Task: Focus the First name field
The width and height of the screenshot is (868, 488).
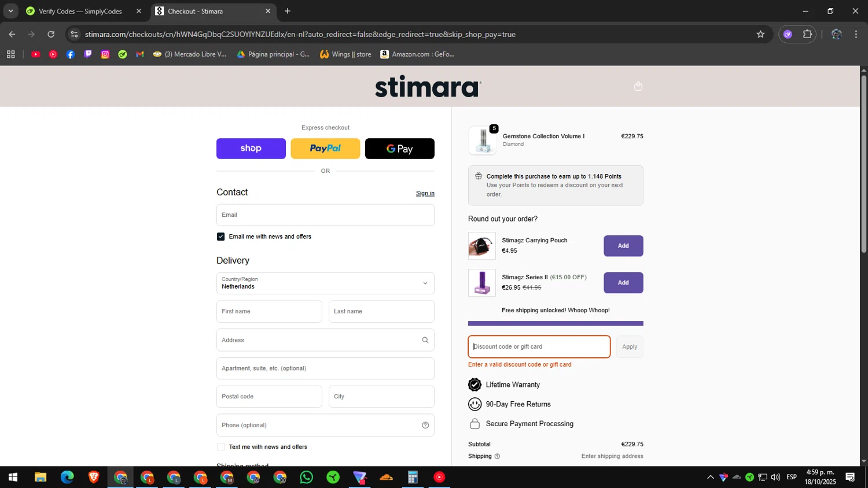Action: (269, 312)
